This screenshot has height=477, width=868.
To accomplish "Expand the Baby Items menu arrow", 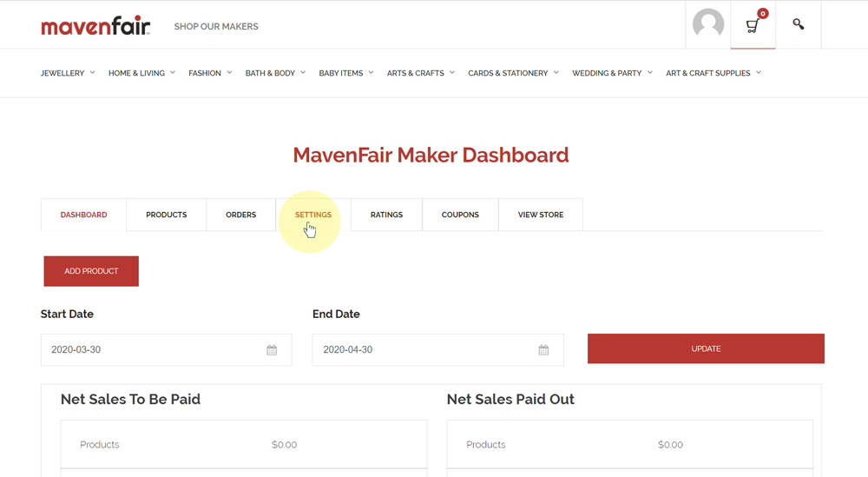I will 371,72.
